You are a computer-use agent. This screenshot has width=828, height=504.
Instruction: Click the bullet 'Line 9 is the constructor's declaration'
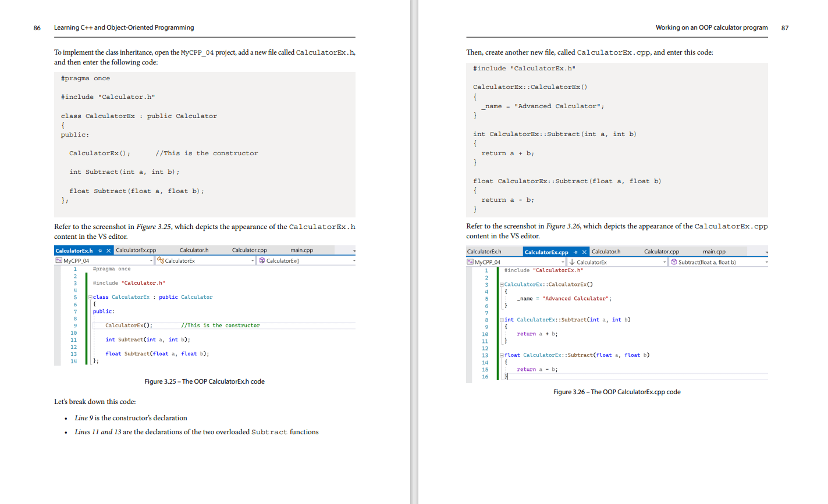click(131, 418)
